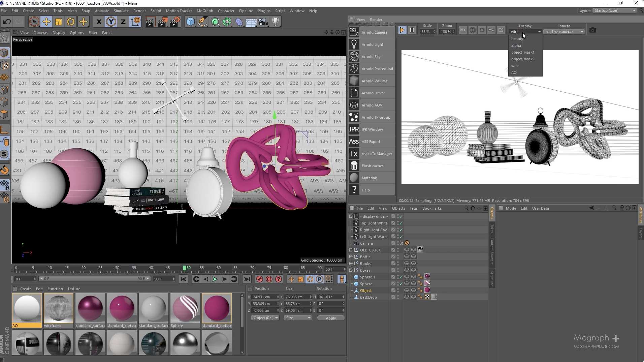Screen dimensions: 644x362
Task: Click the X position input field
Action: [264, 297]
